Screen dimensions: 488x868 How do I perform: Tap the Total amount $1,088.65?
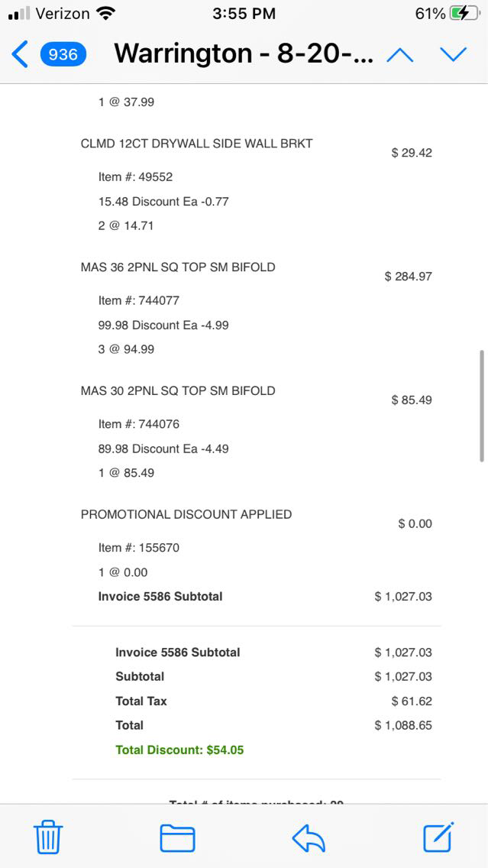[403, 725]
